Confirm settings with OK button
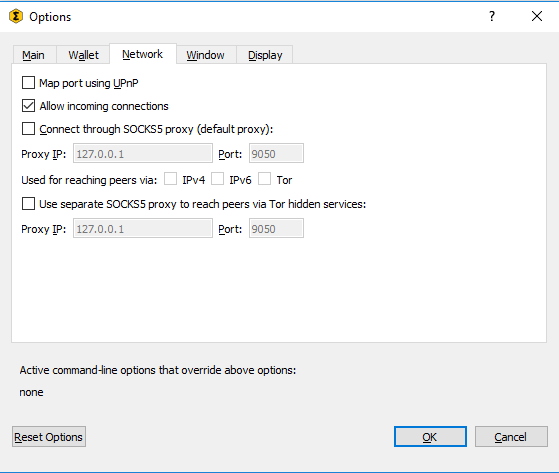Screen dimensions: 559x473 (x=430, y=437)
